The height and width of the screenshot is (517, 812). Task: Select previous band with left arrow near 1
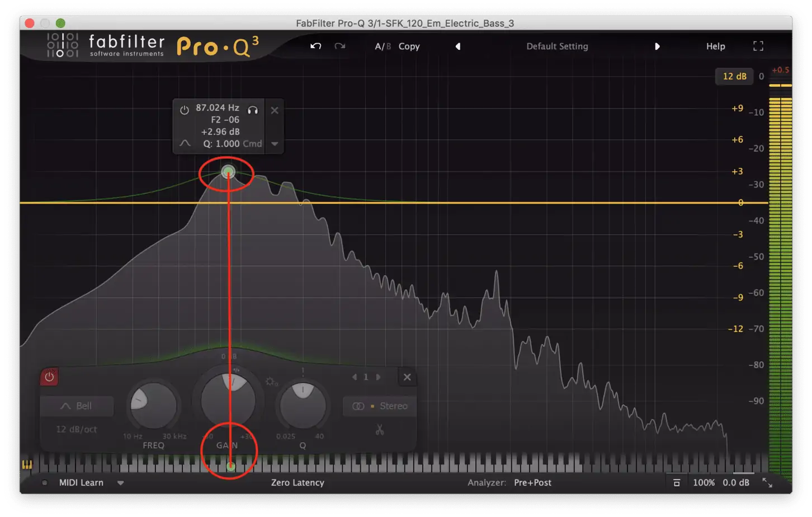(x=354, y=377)
